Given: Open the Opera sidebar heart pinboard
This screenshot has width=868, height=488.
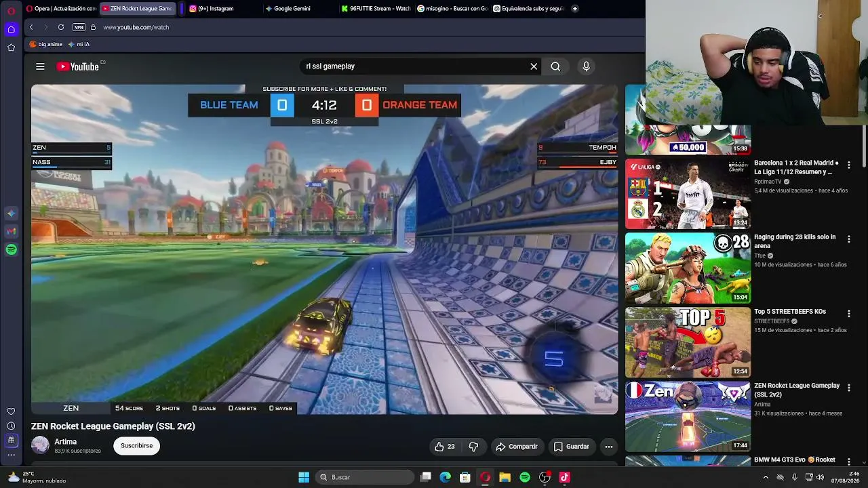Looking at the screenshot, I should click(x=11, y=411).
